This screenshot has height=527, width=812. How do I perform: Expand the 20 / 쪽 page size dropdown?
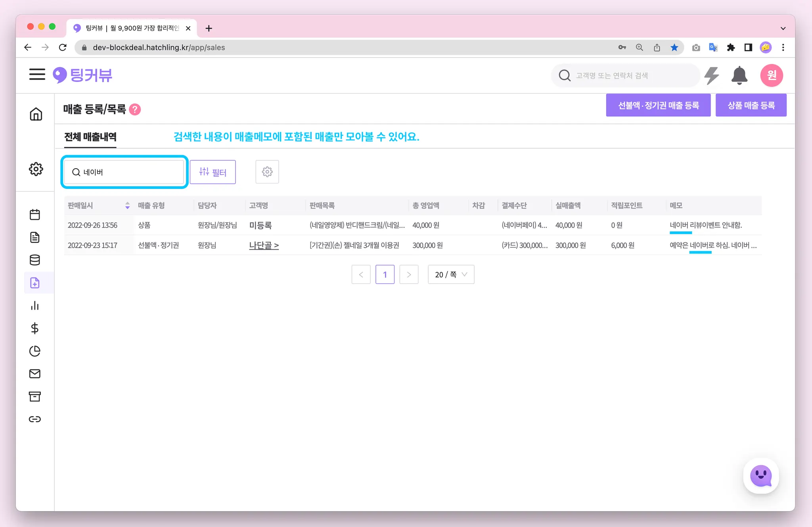451,275
